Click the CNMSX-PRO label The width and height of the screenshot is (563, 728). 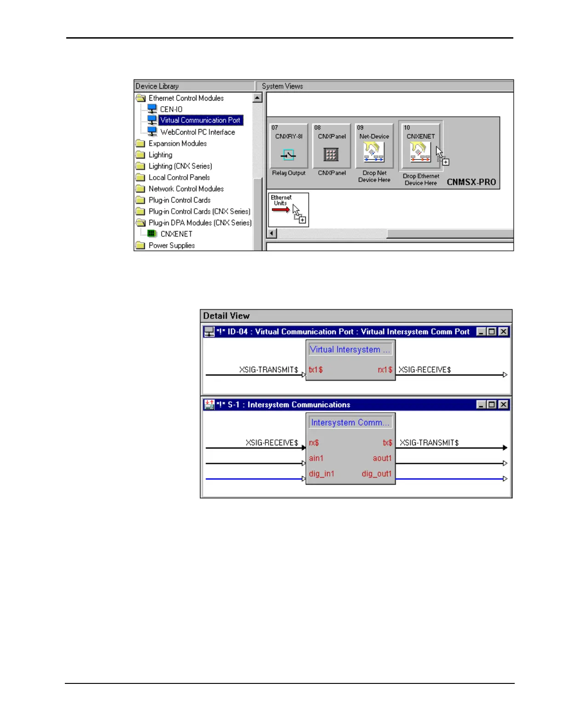[471, 182]
